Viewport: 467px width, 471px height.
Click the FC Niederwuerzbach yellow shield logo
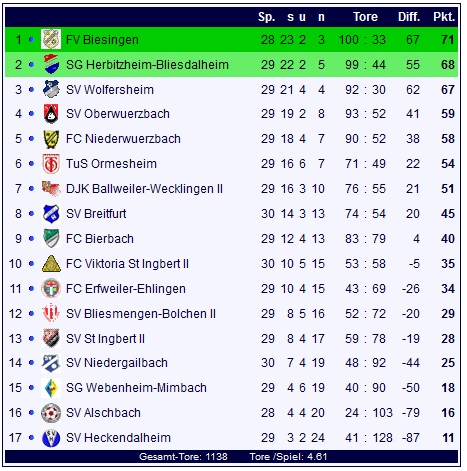click(x=51, y=139)
